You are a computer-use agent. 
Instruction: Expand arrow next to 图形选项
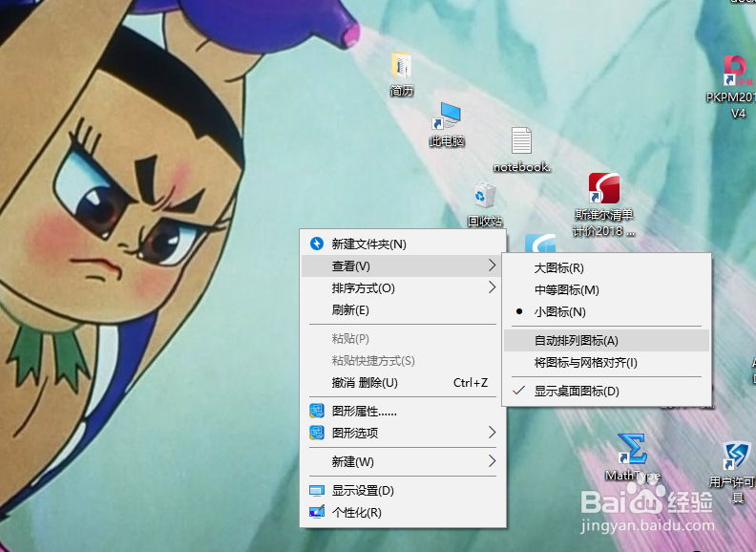coord(492,433)
